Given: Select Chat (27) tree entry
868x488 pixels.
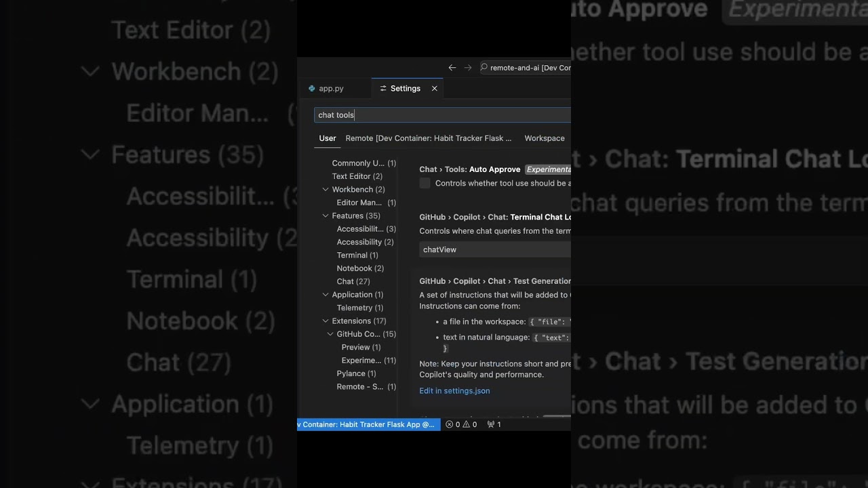Looking at the screenshot, I should click(x=353, y=281).
